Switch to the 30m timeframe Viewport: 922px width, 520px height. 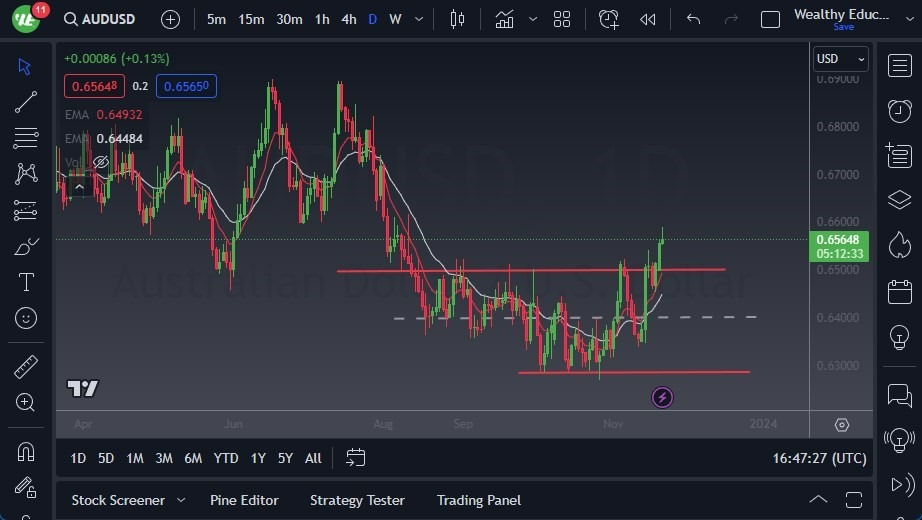click(x=289, y=19)
